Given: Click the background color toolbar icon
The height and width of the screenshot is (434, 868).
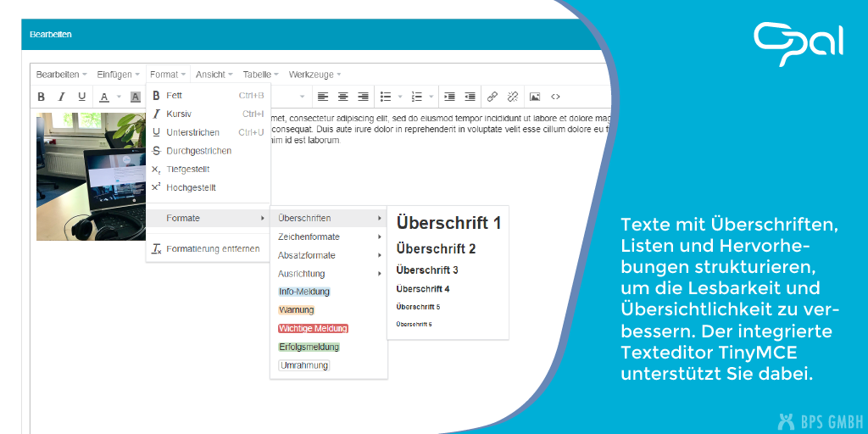Looking at the screenshot, I should (135, 97).
